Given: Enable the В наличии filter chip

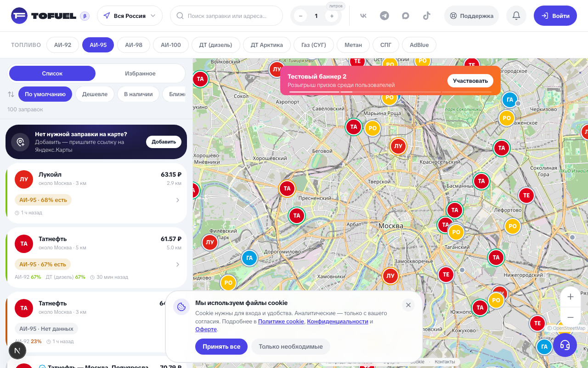Looking at the screenshot, I should point(138,94).
